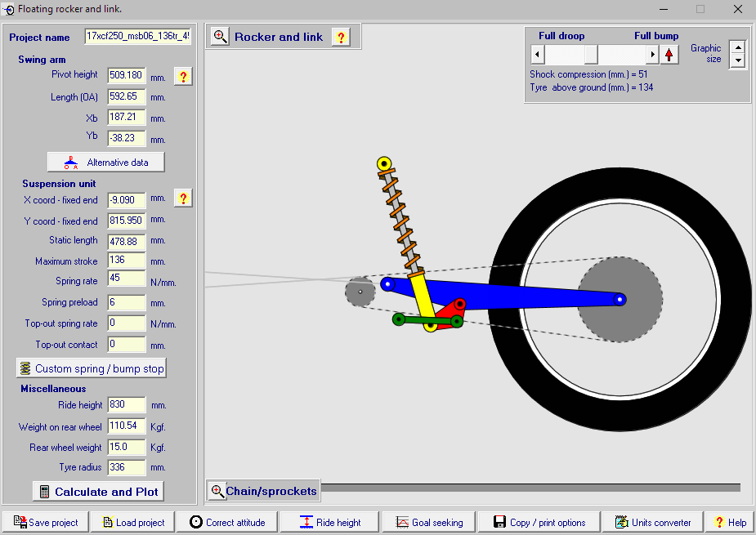Click the yellow question mark next to Rocker and link

341,37
